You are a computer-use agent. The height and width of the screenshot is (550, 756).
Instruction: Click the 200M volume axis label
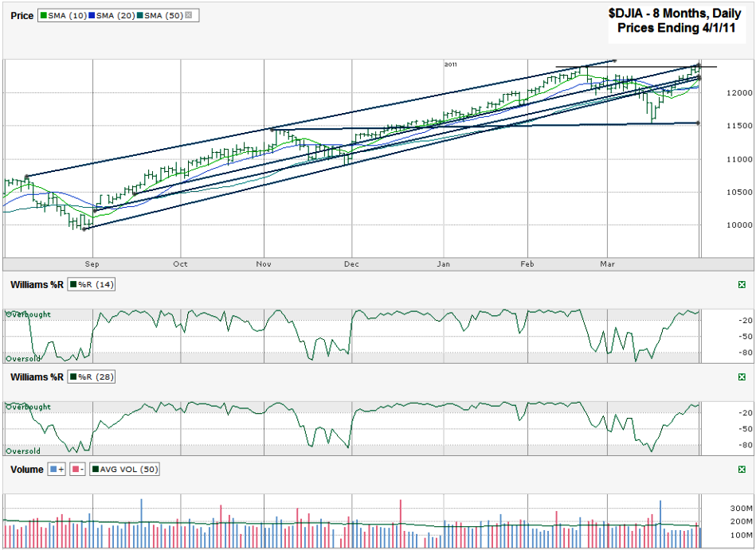point(741,521)
